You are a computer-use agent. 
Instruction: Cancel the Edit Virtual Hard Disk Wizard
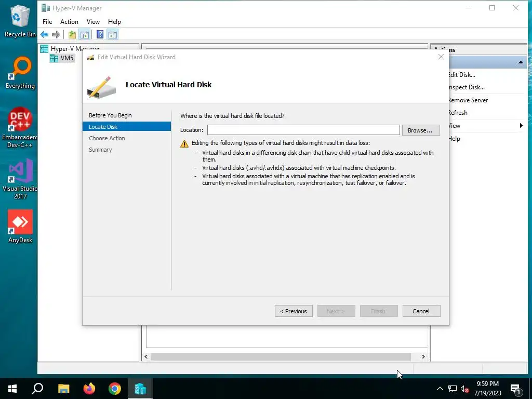click(421, 311)
